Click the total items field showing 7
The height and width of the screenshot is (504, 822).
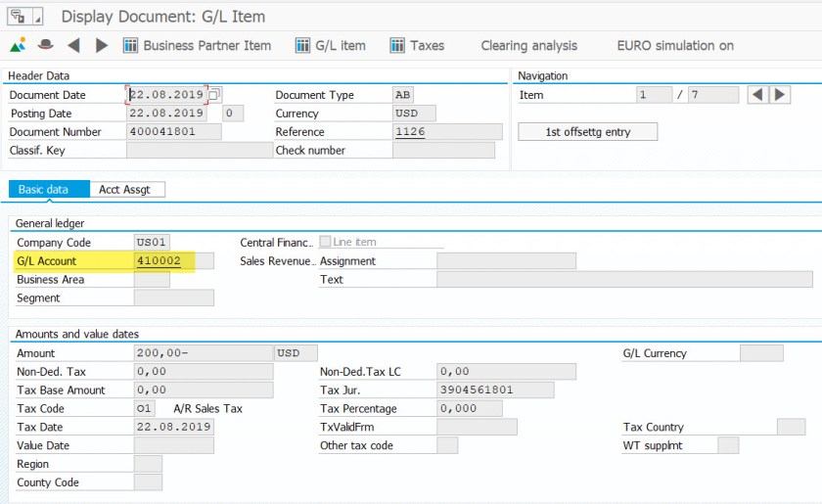coord(713,95)
